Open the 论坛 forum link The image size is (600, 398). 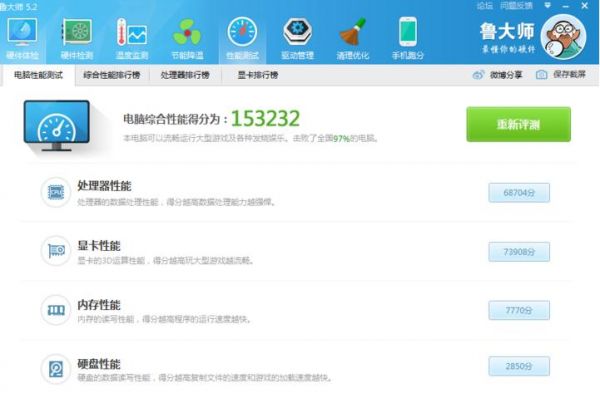click(x=485, y=6)
